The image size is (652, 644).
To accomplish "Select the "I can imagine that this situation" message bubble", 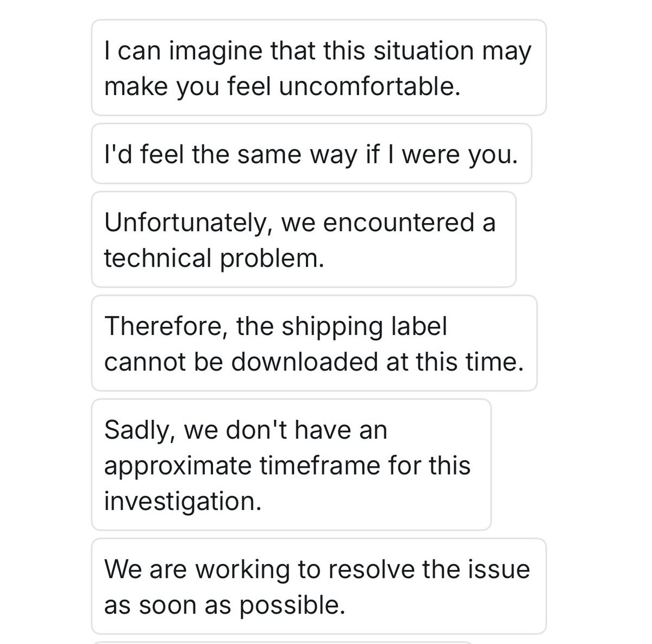I will [318, 67].
